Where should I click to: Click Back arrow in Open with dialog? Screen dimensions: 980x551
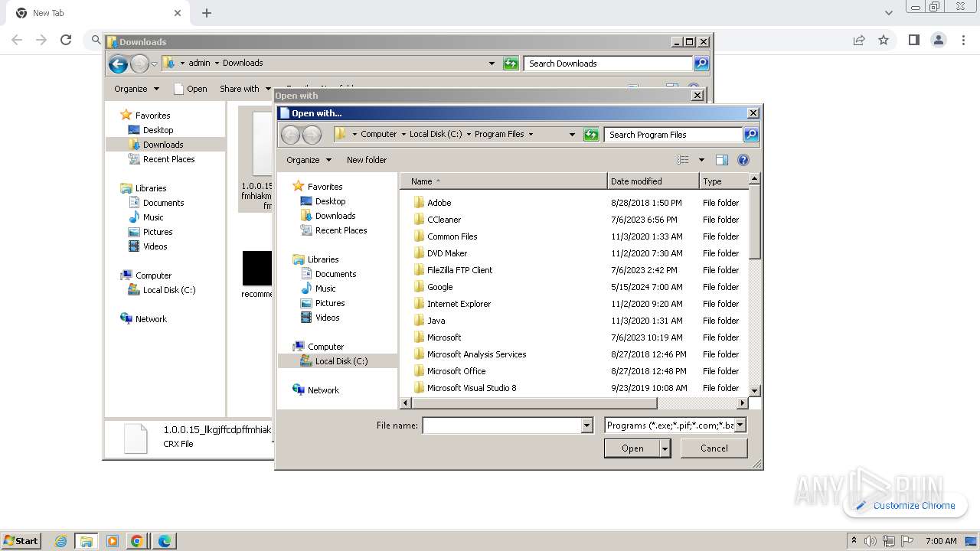290,135
